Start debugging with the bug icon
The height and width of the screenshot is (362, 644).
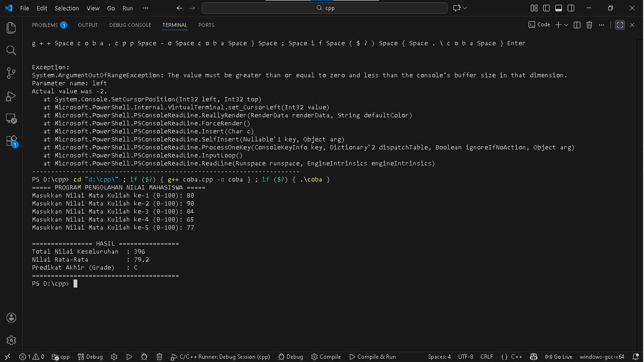point(144,357)
